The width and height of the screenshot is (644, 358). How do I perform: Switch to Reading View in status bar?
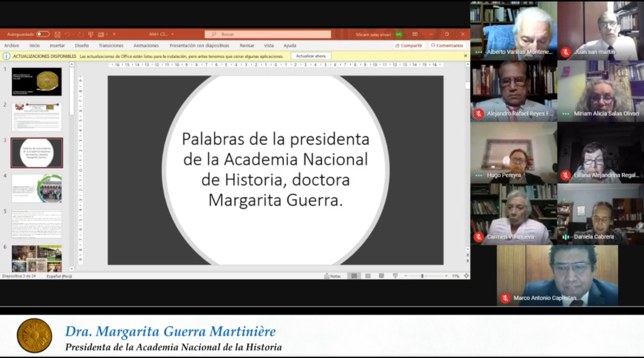381,276
